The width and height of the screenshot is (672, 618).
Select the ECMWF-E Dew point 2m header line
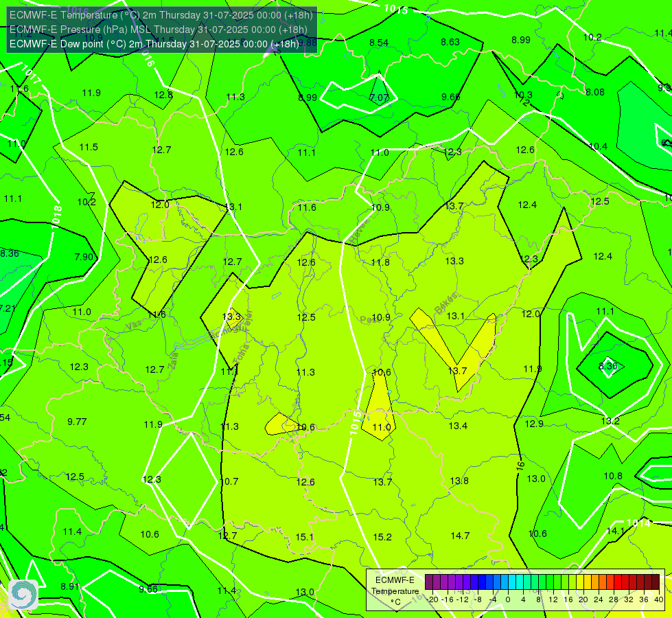(154, 44)
